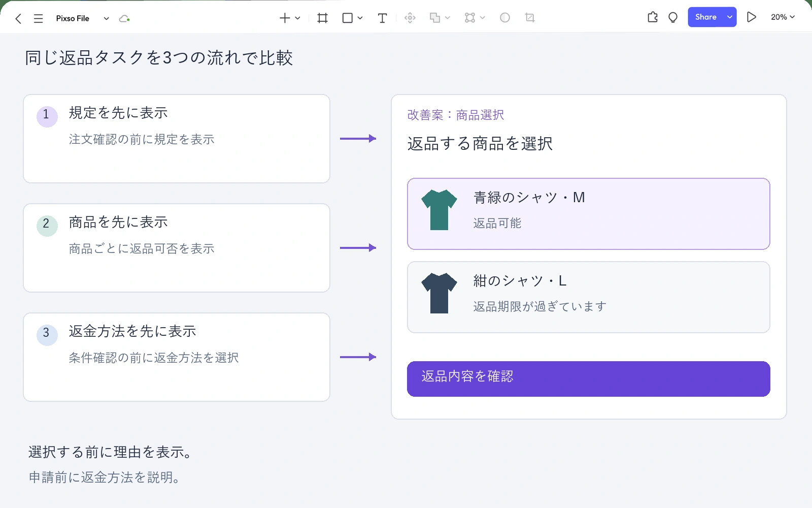The height and width of the screenshot is (508, 812).
Task: Click text 選択する前に理由を表示。
Action: 110,452
